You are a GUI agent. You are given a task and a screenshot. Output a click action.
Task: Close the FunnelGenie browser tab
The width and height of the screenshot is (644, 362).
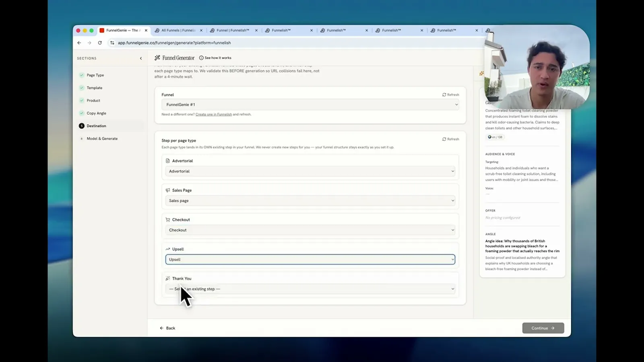tap(146, 31)
